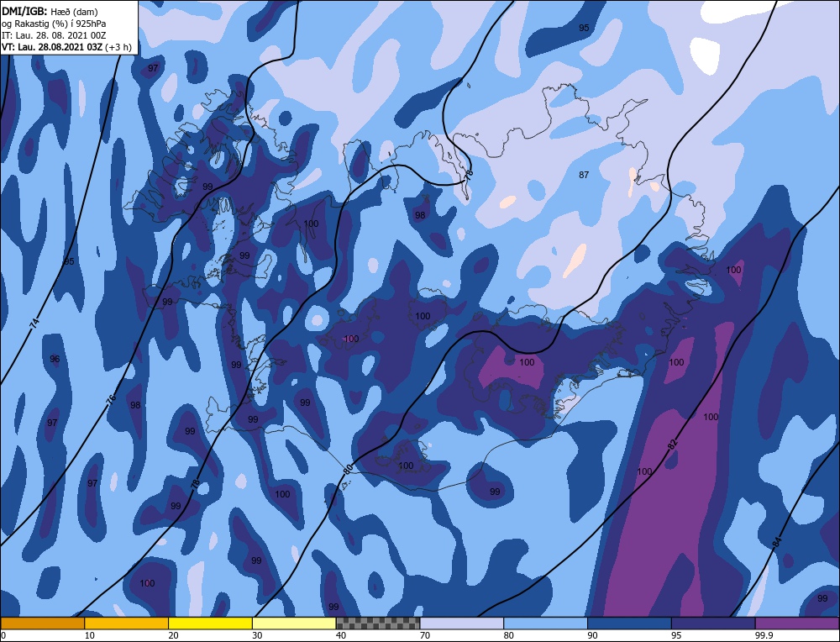Viewport: 840px width, 642px height.
Task: Click the '10' legend tick label
Action: 90,635
